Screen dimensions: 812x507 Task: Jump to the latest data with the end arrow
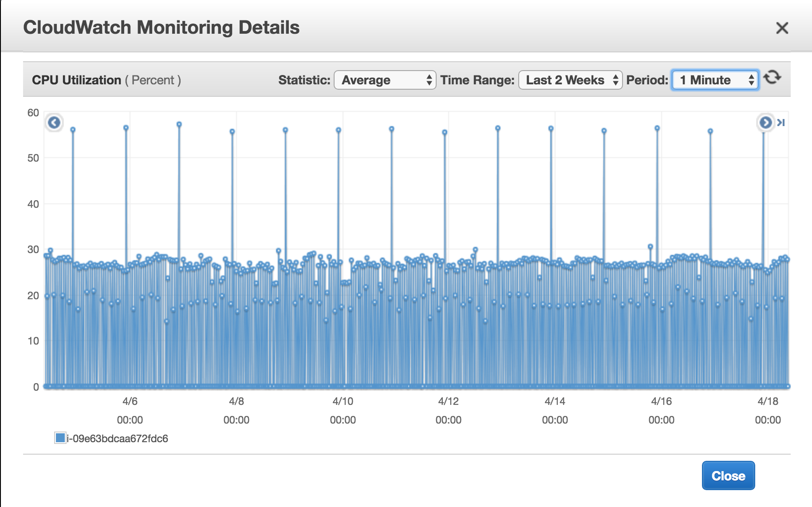(x=781, y=123)
